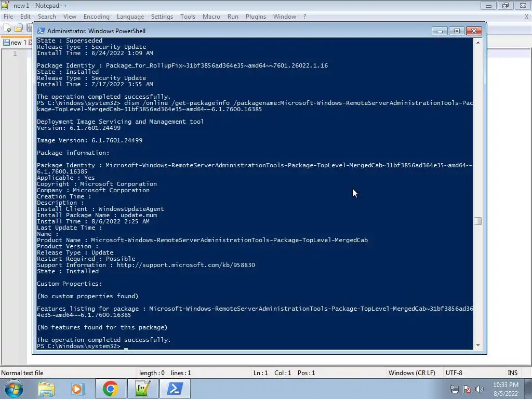This screenshot has width=532, height=399.
Task: Open the View menu
Action: click(70, 16)
